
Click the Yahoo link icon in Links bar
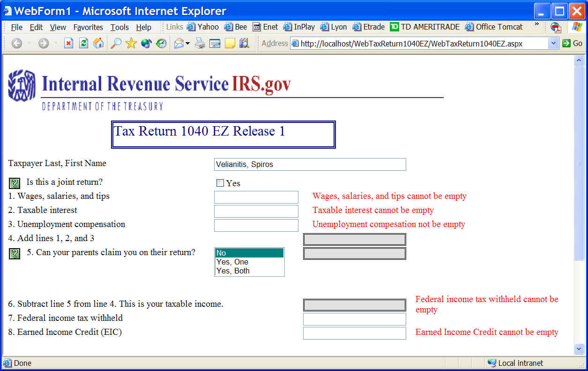click(191, 27)
